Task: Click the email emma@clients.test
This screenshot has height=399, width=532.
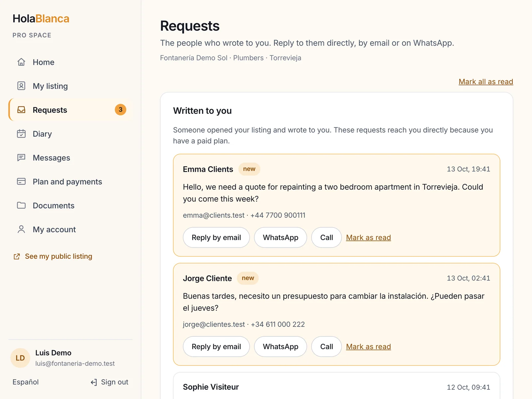Action: [214, 215]
